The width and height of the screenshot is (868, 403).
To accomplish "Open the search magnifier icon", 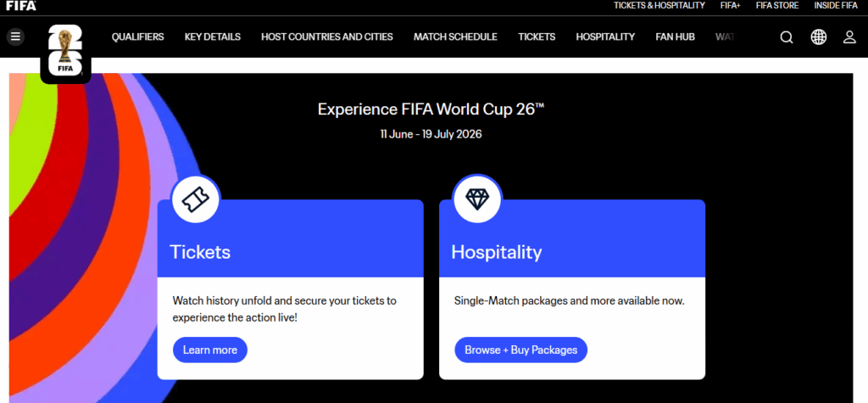I will pyautogui.click(x=787, y=36).
